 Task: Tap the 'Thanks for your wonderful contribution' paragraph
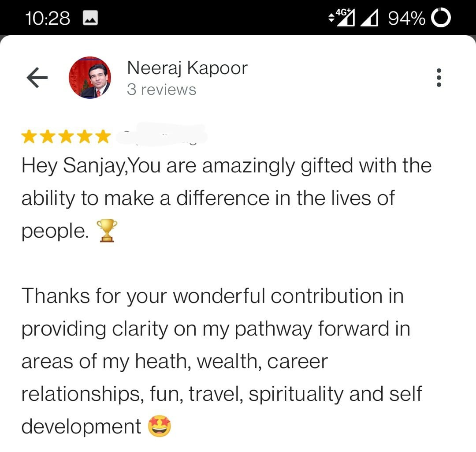click(220, 361)
